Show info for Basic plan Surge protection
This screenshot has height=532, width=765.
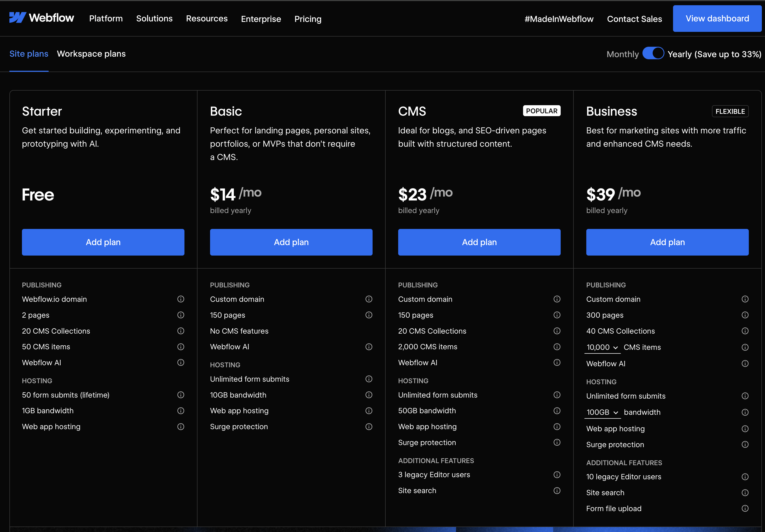[368, 427]
